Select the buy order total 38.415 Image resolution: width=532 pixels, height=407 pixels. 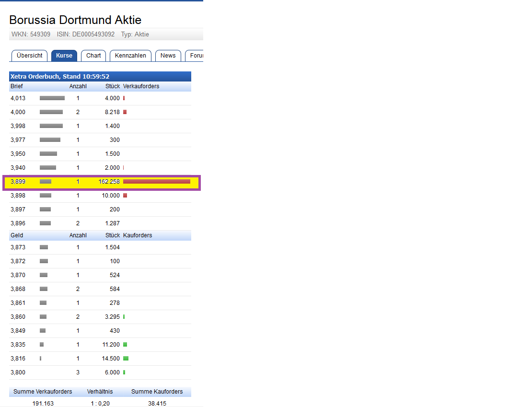point(157,404)
